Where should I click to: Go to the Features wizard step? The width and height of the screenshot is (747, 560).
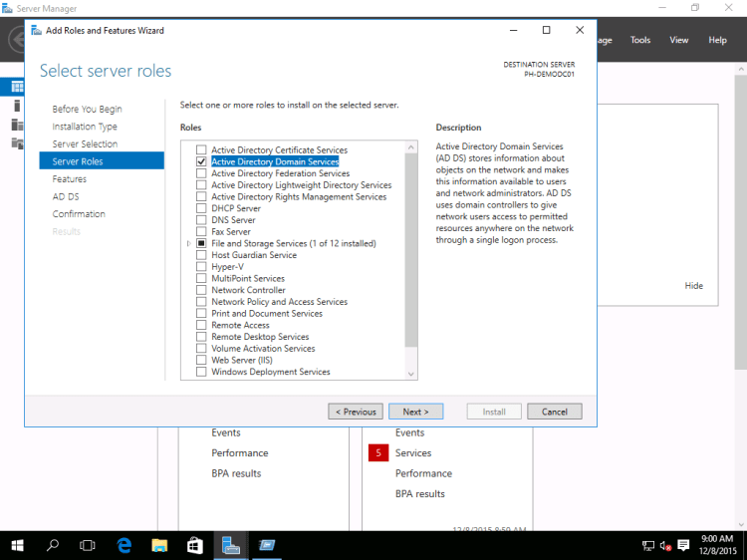[70, 179]
